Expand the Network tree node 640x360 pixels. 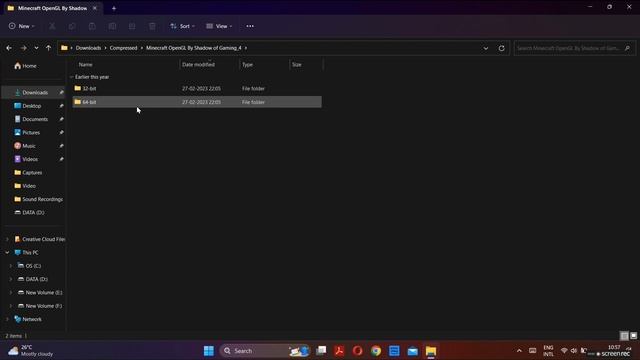point(7,319)
